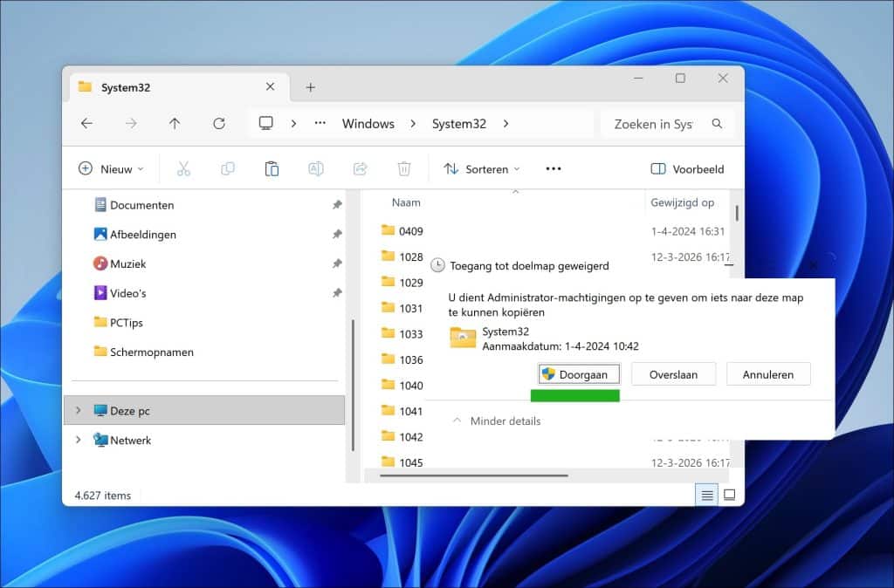The image size is (894, 588).
Task: Select folder 1045 in the list
Action: coord(411,462)
